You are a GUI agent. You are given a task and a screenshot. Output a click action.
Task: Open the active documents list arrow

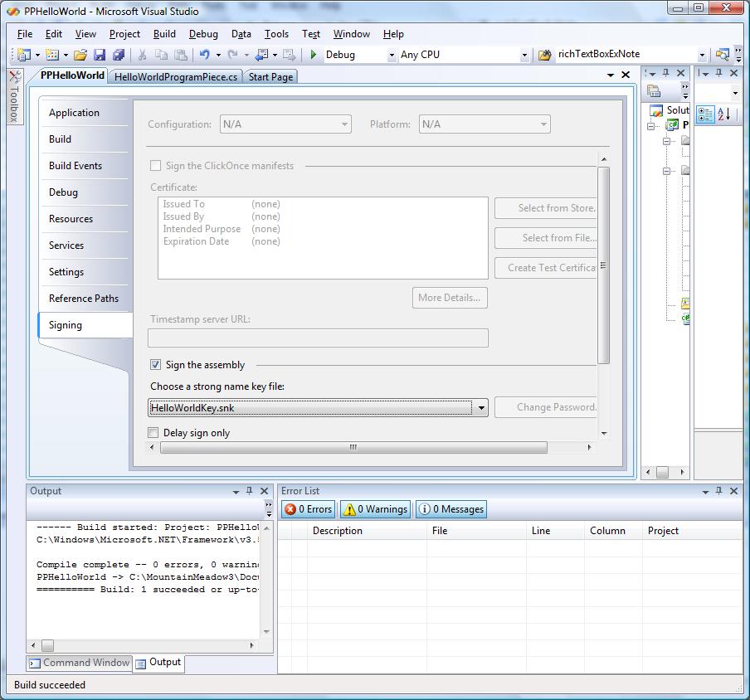coord(611,75)
